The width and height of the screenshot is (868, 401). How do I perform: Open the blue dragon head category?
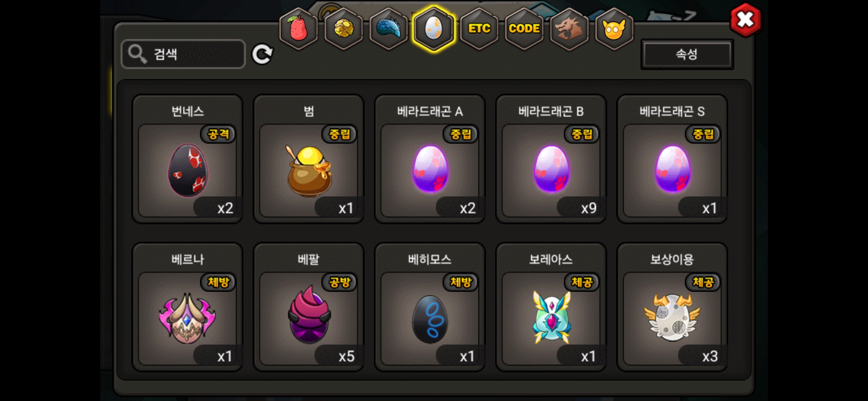tap(388, 29)
